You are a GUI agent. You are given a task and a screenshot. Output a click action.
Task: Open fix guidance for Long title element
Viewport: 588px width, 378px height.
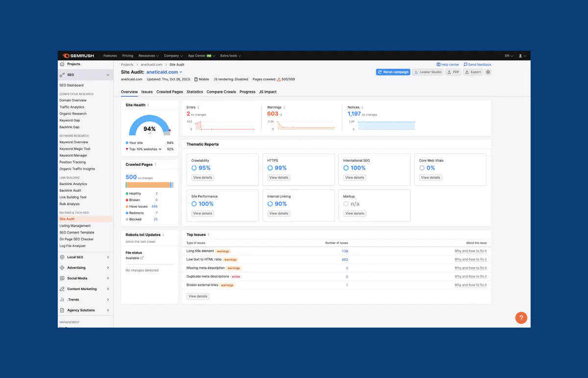coord(470,251)
